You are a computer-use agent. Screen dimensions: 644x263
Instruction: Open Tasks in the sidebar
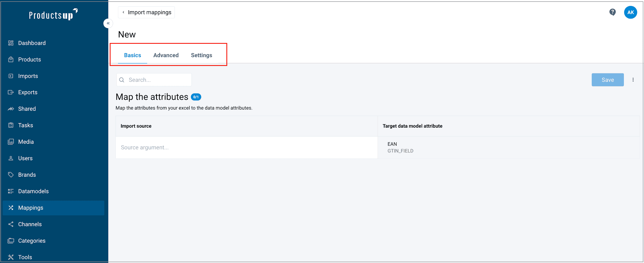click(x=26, y=125)
